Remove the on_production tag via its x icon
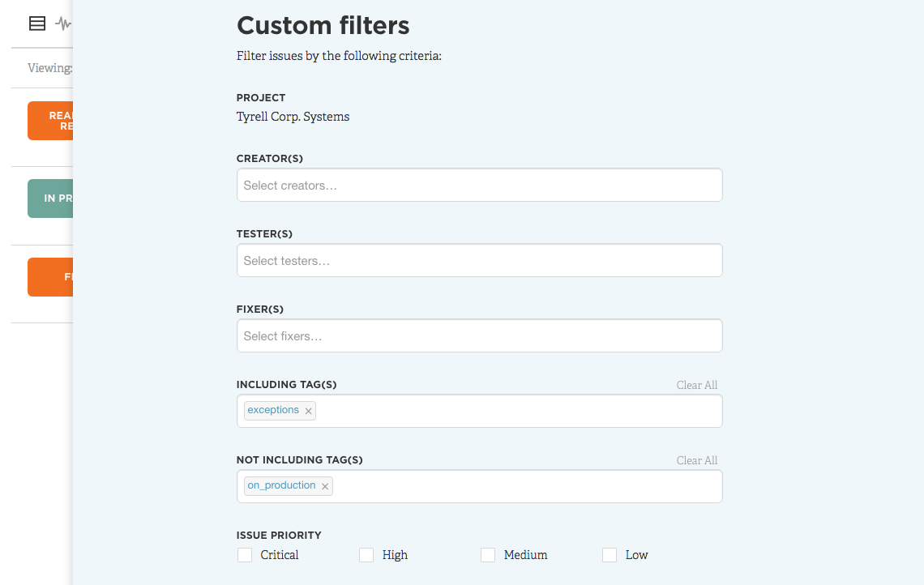924x585 pixels. click(324, 486)
